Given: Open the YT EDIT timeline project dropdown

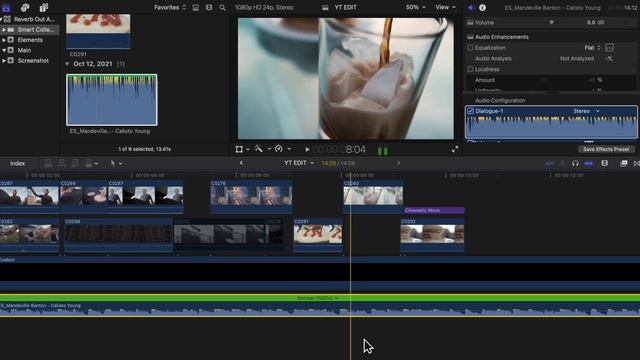Looking at the screenshot, I should (x=299, y=163).
